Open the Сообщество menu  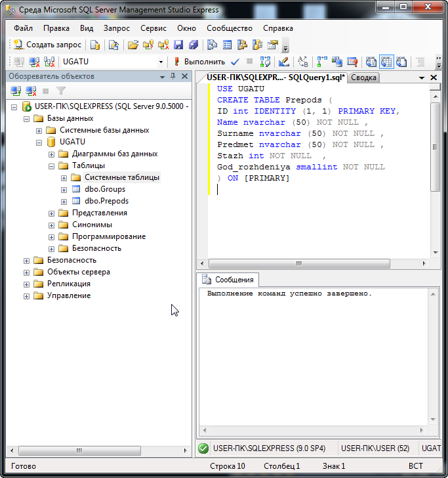[x=230, y=28]
